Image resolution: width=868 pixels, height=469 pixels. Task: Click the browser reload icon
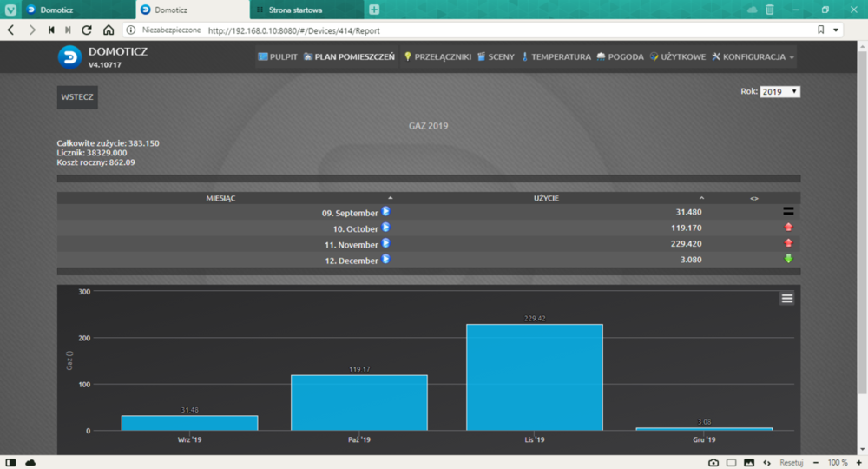(87, 30)
